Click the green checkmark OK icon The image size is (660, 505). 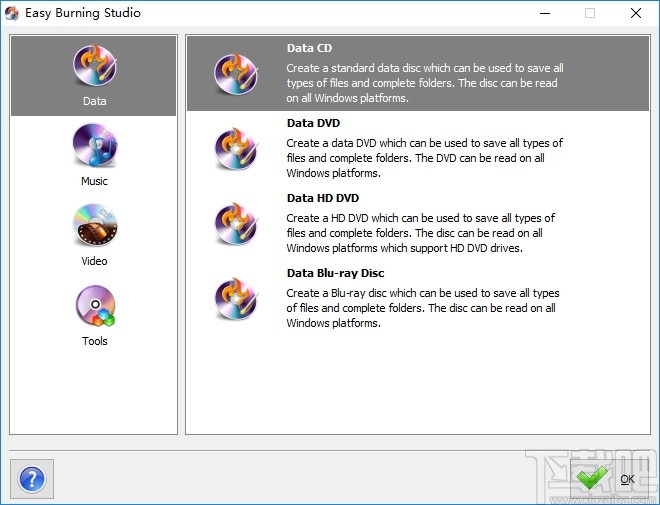[x=592, y=478]
